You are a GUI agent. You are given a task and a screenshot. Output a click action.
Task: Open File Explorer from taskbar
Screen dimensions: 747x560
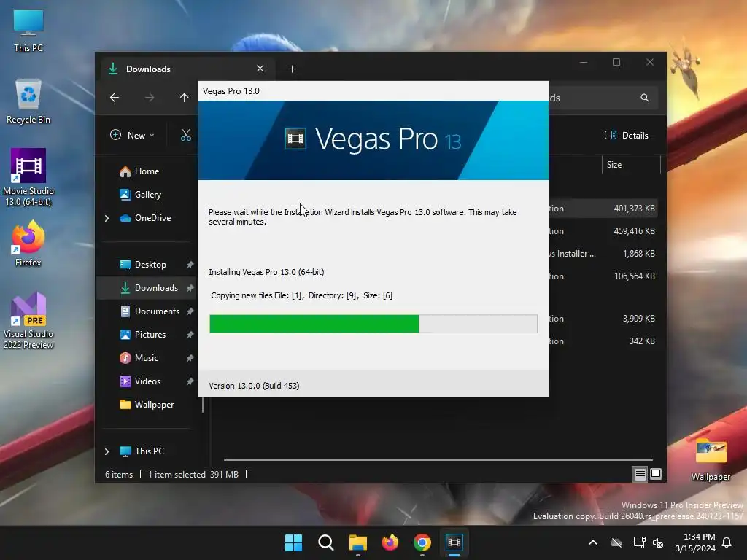[x=357, y=542]
